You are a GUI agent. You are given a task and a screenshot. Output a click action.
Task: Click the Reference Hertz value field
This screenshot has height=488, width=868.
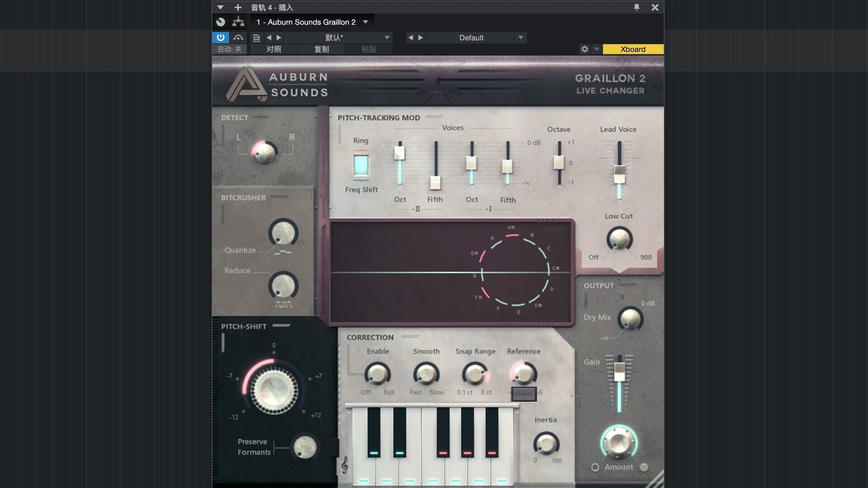[524, 394]
